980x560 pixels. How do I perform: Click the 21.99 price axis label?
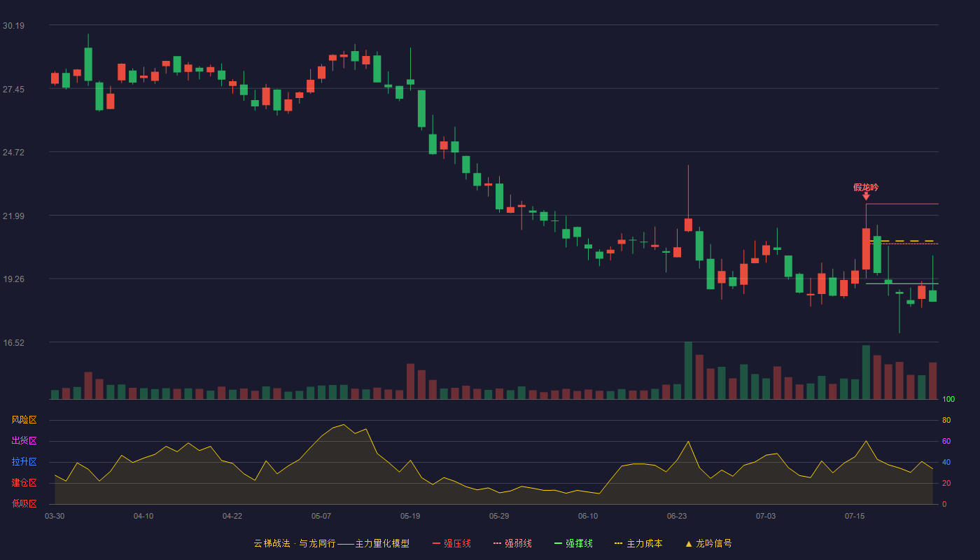point(13,216)
